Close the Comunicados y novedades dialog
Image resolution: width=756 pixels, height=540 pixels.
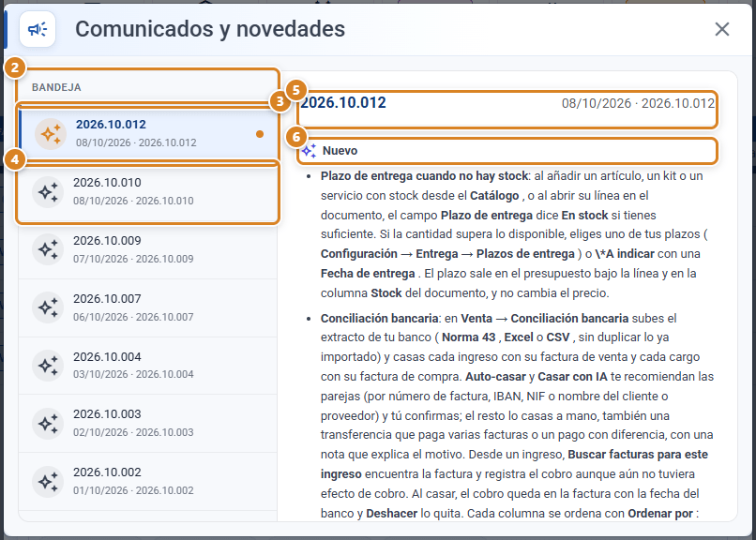(722, 29)
